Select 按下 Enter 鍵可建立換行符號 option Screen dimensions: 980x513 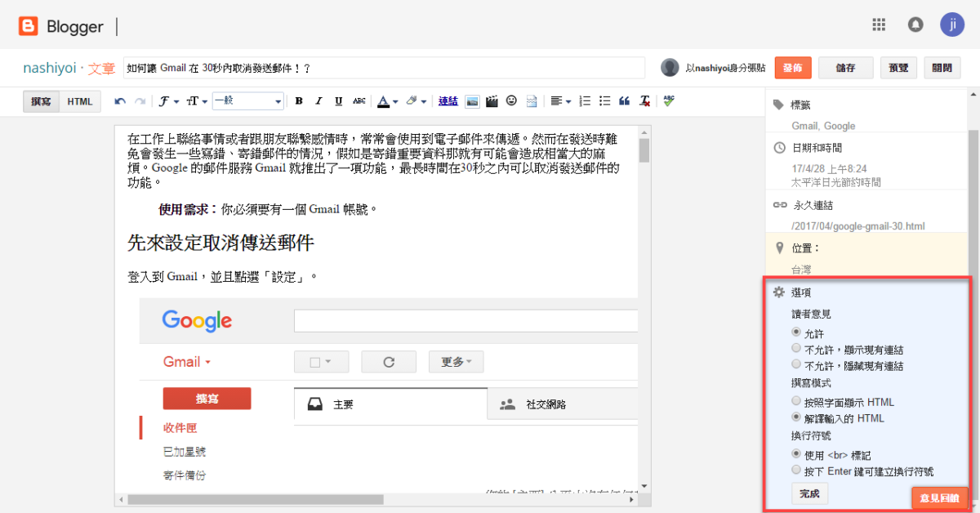point(796,471)
